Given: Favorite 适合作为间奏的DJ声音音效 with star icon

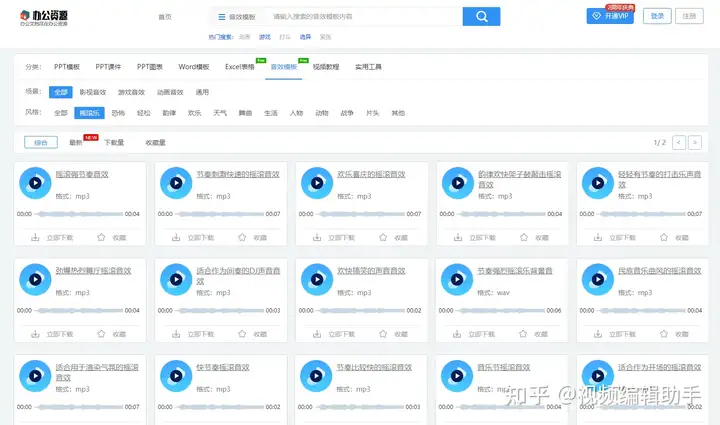Looking at the screenshot, I should [242, 334].
